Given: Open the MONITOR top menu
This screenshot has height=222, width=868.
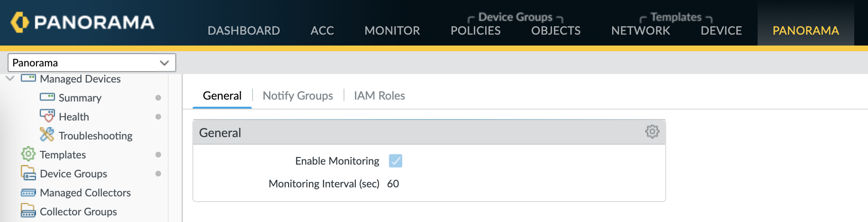Looking at the screenshot, I should [392, 31].
